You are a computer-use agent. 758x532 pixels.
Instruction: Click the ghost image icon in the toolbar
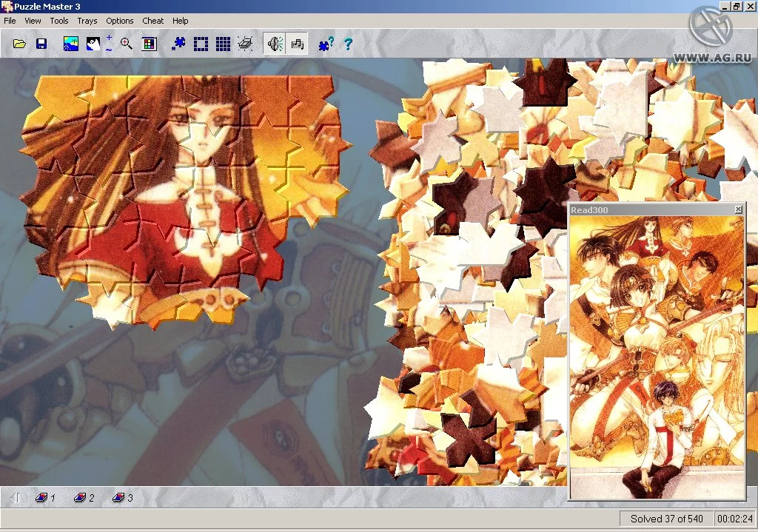pyautogui.click(x=93, y=44)
